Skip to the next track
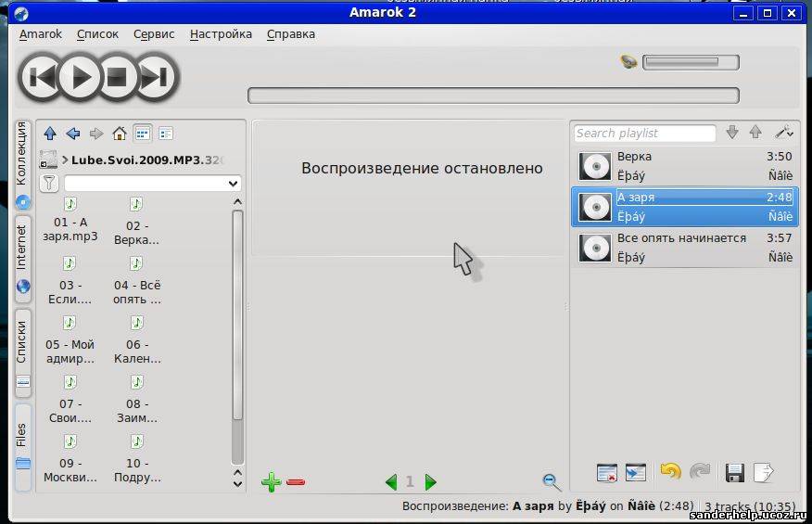 (155, 77)
